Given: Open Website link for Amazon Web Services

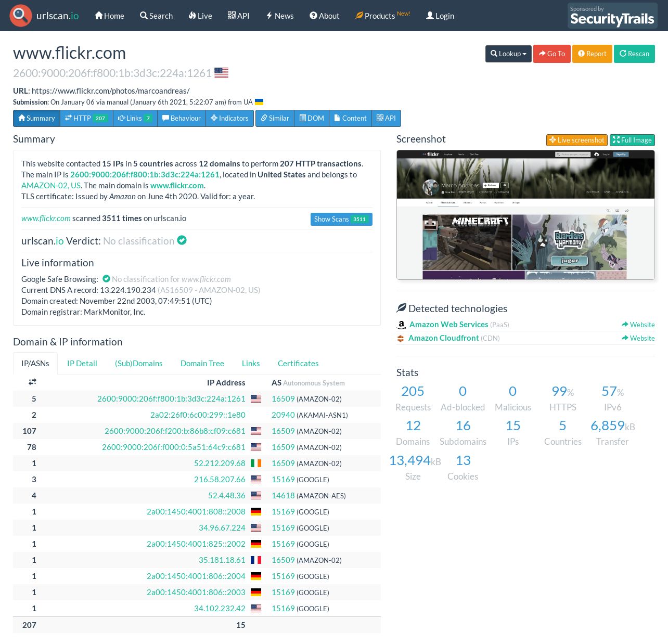Looking at the screenshot, I should (638, 325).
